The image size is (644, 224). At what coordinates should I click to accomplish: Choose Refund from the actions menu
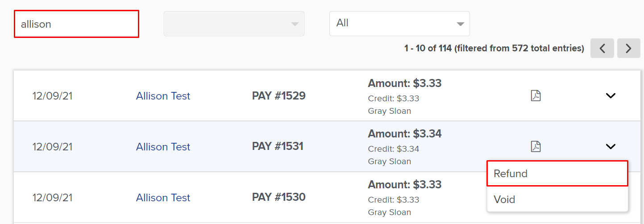(557, 174)
